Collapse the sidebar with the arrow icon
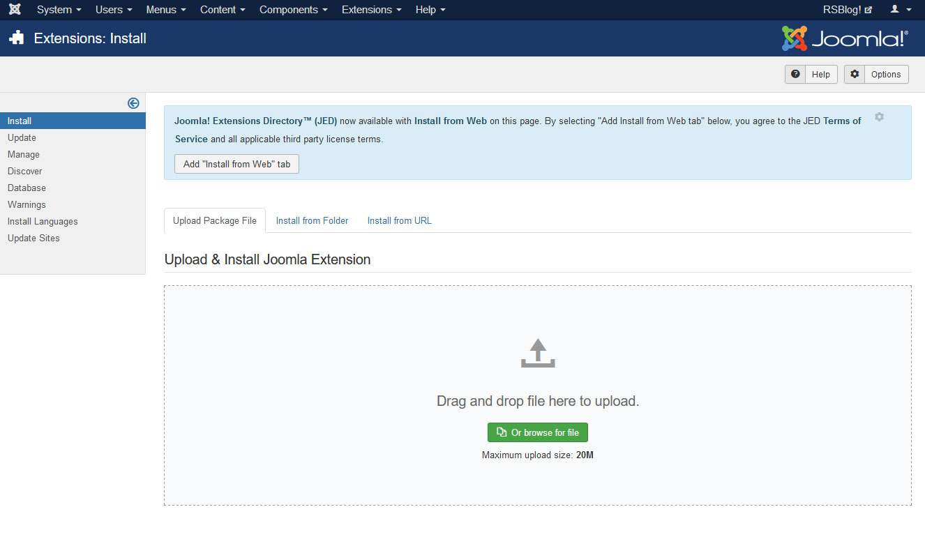The height and width of the screenshot is (560, 925). tap(133, 103)
